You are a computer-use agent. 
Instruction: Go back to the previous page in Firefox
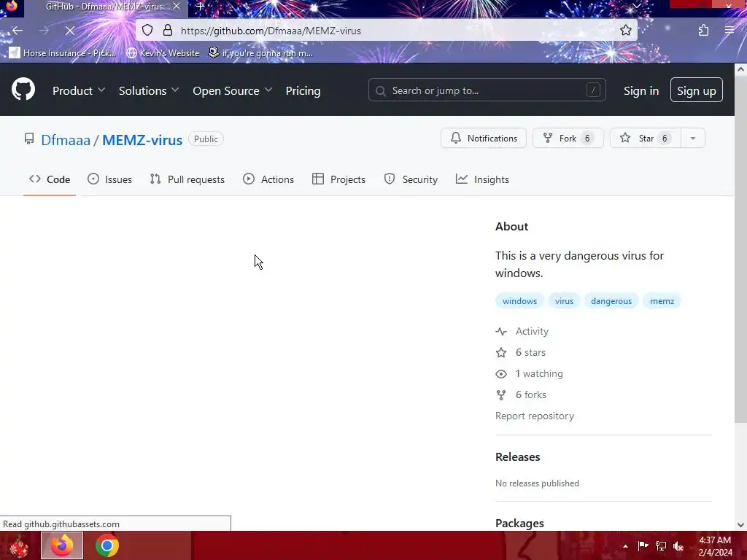click(x=18, y=31)
